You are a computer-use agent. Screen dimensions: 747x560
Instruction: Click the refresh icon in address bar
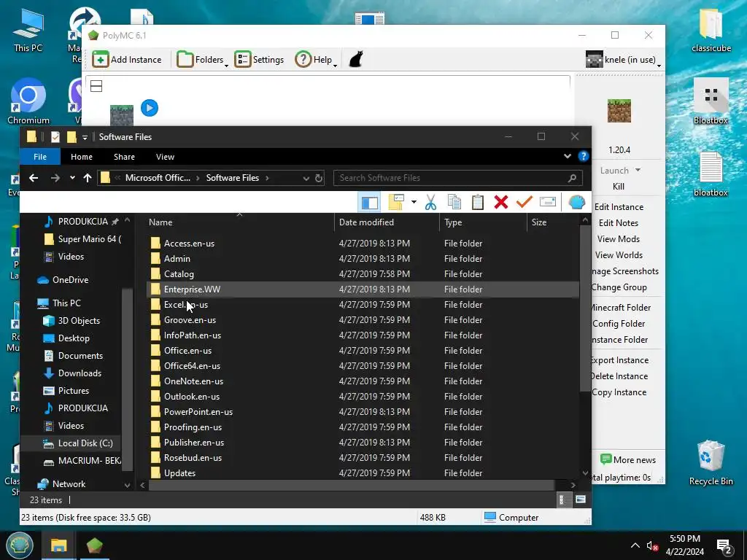pyautogui.click(x=319, y=178)
